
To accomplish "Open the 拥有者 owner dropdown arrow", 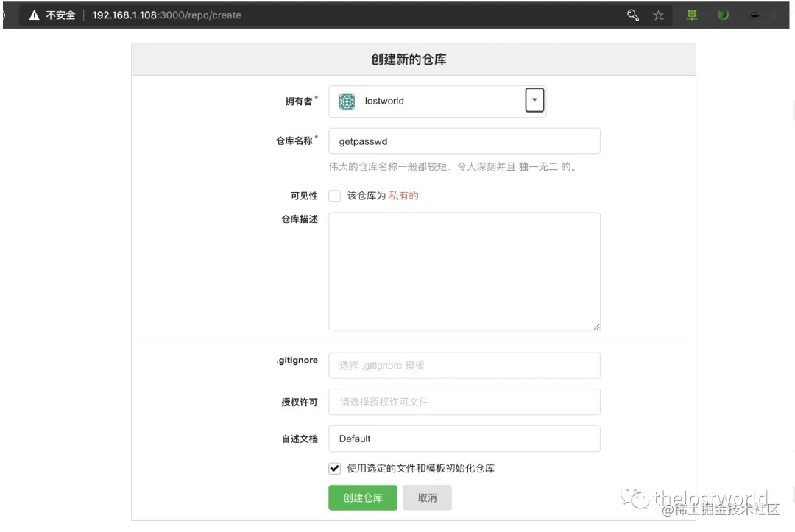I will pyautogui.click(x=534, y=100).
